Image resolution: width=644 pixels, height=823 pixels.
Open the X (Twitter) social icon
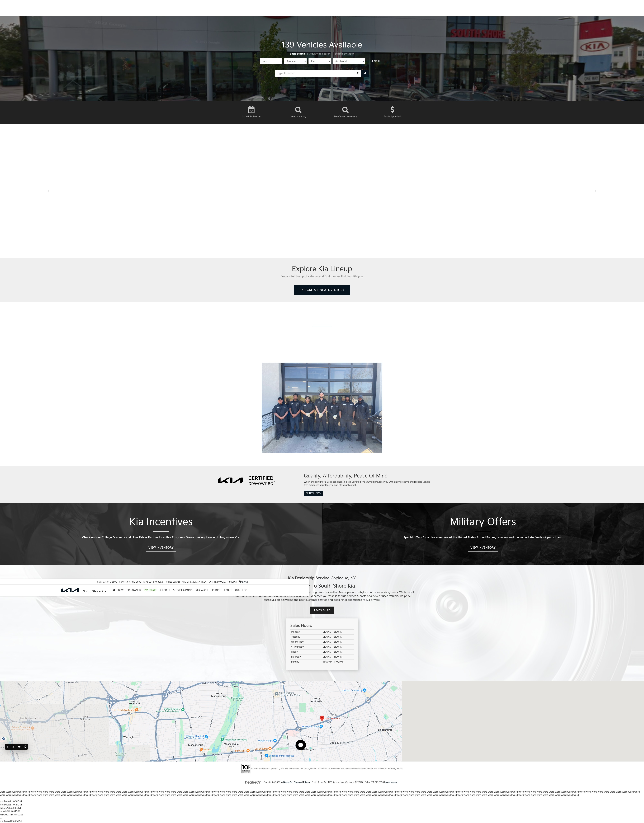pyautogui.click(x=13, y=747)
